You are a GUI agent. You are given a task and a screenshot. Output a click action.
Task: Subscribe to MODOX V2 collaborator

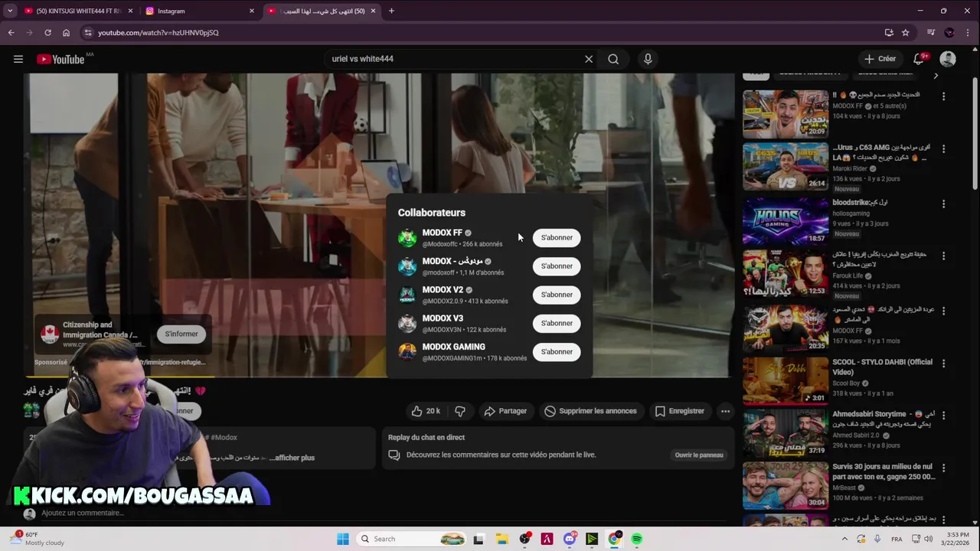point(557,295)
